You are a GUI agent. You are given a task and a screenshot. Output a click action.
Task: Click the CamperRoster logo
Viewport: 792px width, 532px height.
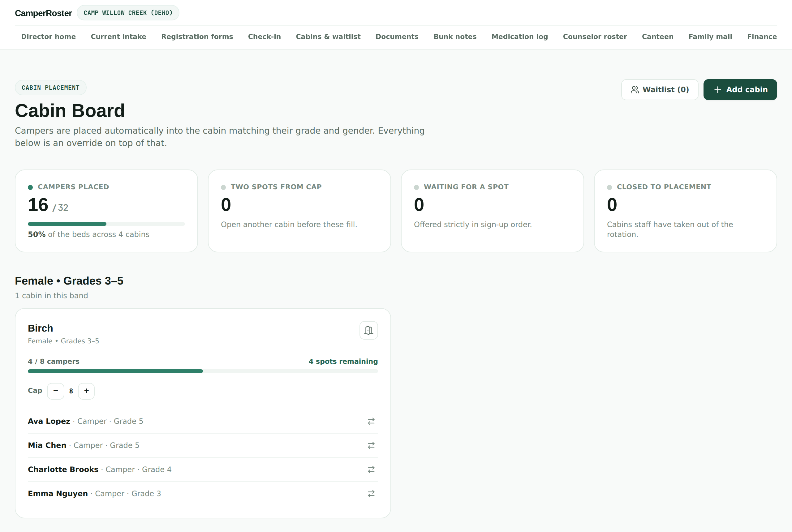[x=43, y=13]
